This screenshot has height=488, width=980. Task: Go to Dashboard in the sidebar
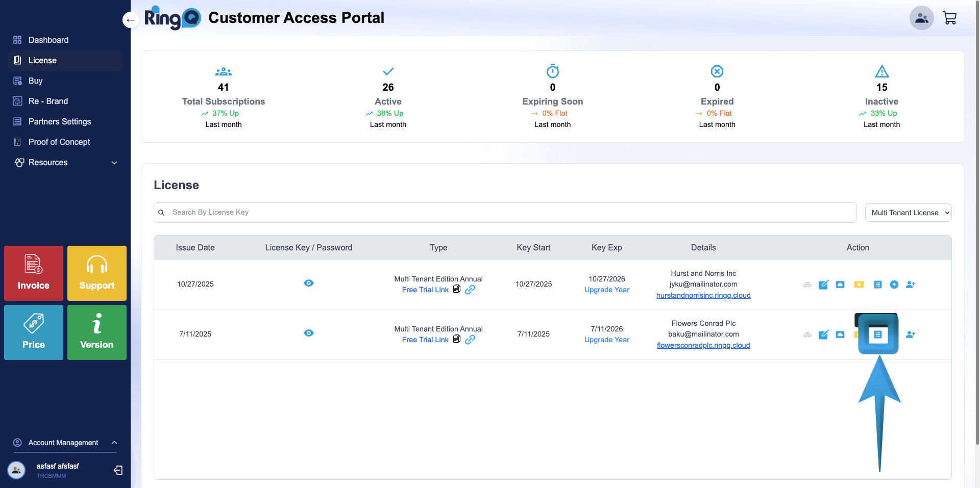[x=48, y=40]
